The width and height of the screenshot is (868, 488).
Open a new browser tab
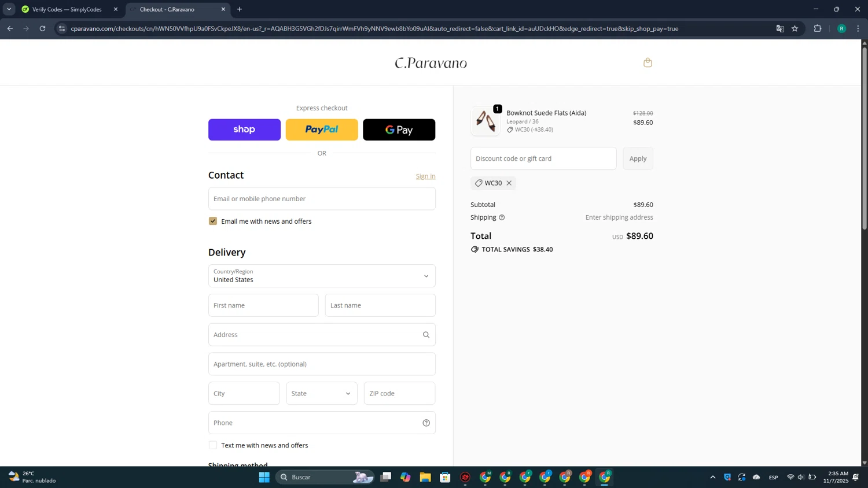coord(240,9)
